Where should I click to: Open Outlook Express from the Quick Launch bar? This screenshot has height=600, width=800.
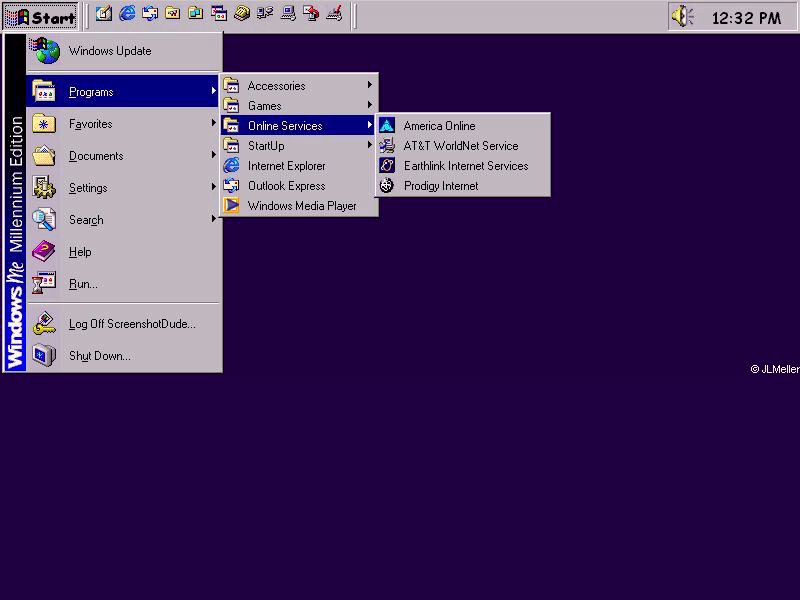point(149,14)
